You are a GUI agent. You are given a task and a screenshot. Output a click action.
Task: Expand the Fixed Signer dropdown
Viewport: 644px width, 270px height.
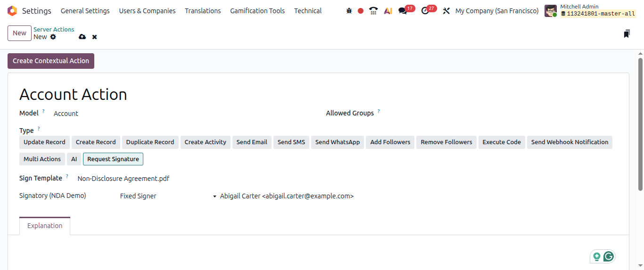coord(168,196)
